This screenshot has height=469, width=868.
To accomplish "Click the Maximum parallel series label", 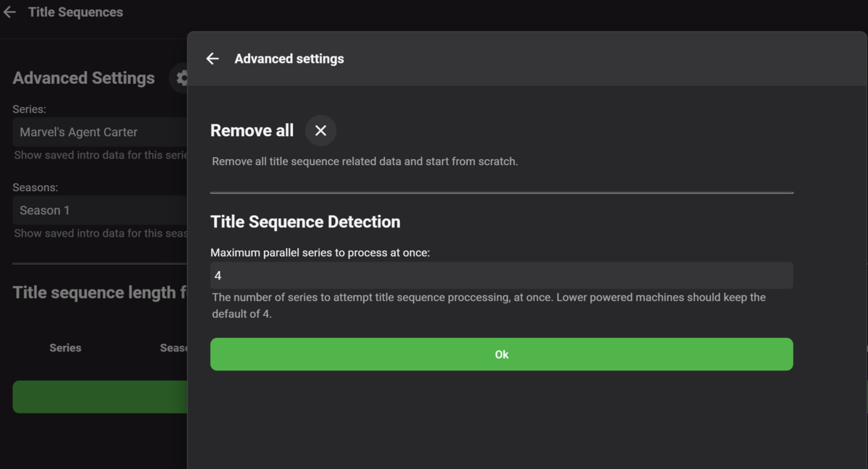I will (x=320, y=253).
